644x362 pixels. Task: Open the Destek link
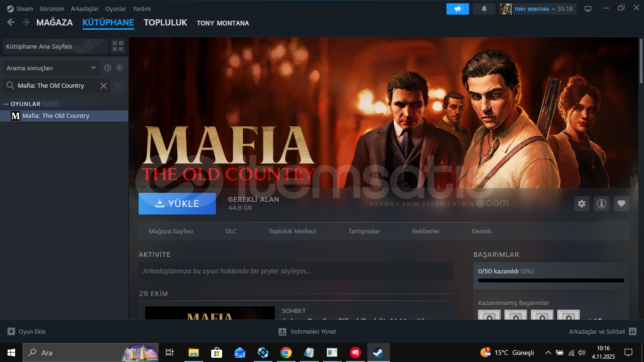(x=481, y=231)
